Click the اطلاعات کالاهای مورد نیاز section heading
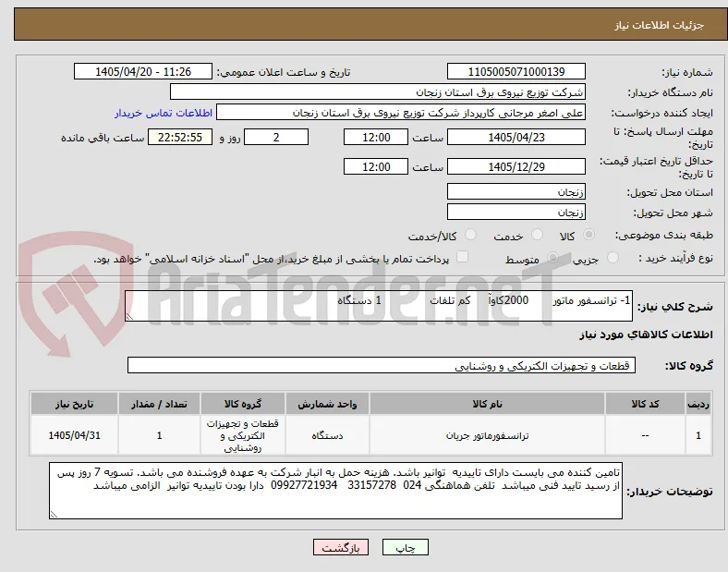Viewport: 728px width, 572px height. point(646,335)
